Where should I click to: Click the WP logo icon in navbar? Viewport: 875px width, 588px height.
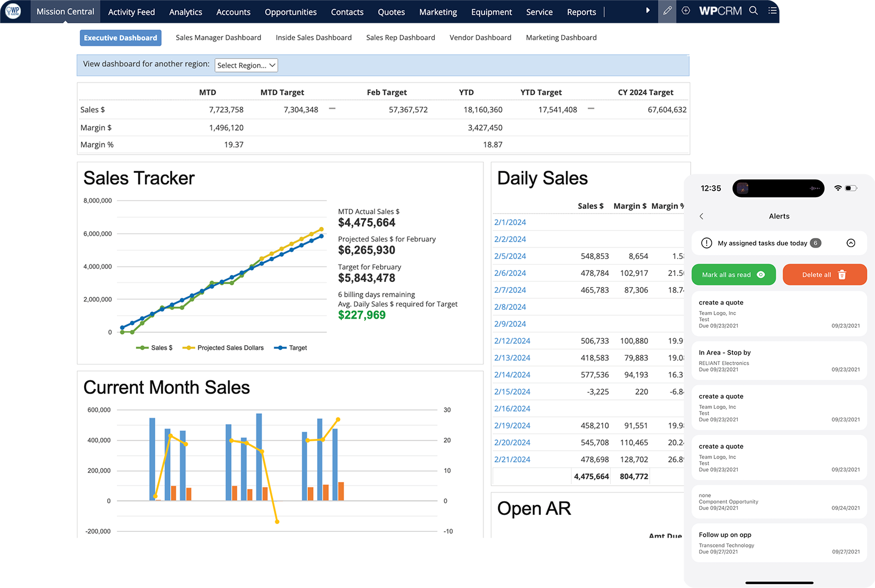click(x=13, y=11)
